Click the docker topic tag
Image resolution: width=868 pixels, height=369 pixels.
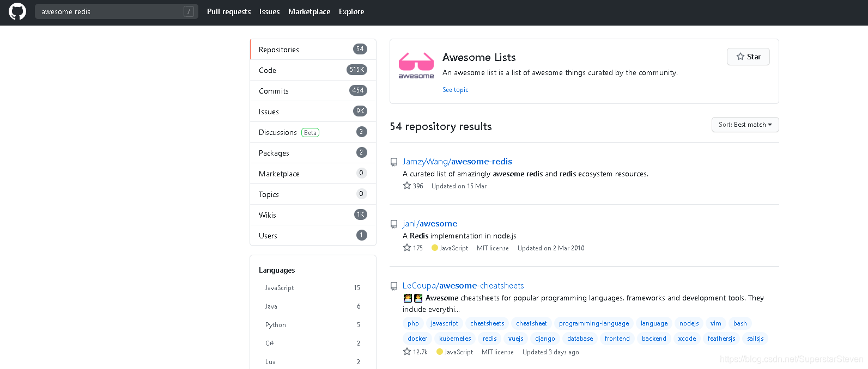417,339
